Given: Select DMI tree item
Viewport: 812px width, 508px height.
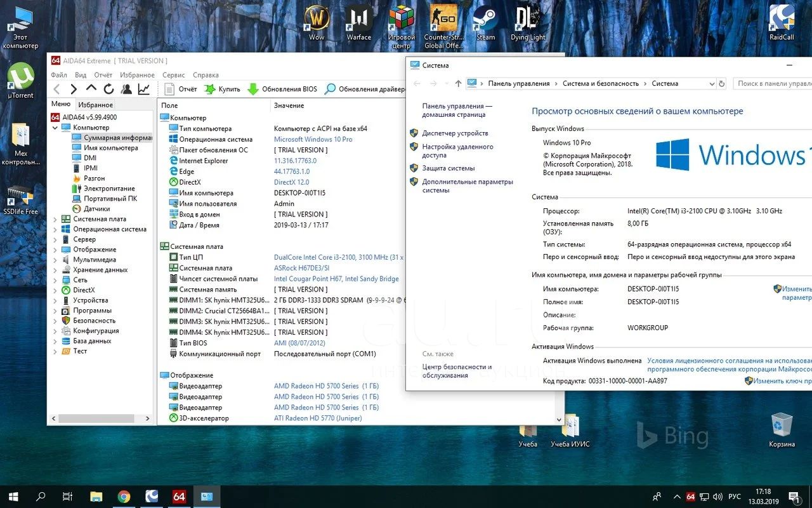Looking at the screenshot, I should point(84,158).
